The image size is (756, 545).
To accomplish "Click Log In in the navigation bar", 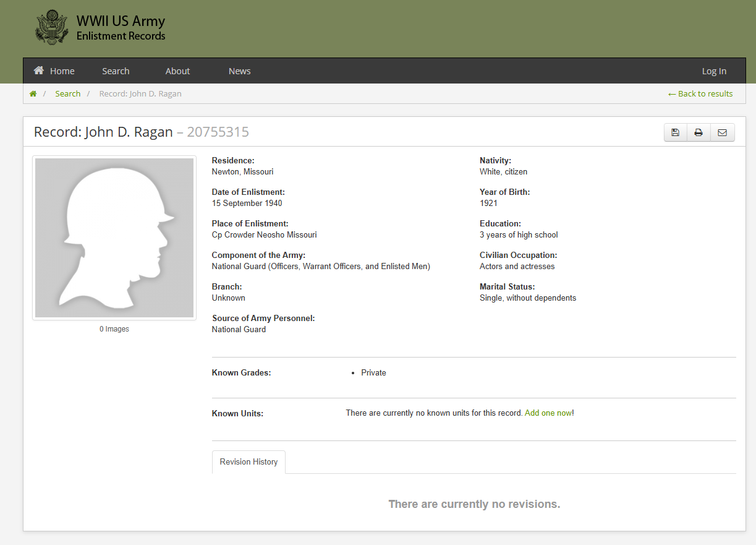I will pyautogui.click(x=714, y=71).
